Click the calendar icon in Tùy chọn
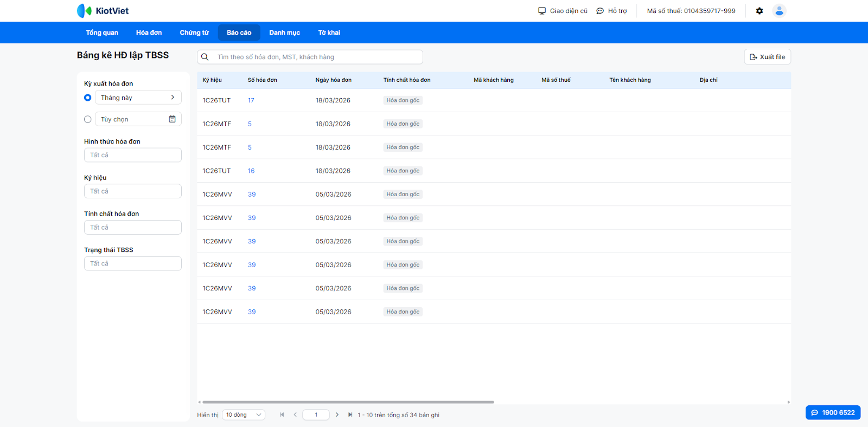This screenshot has width=868, height=427. click(x=172, y=119)
